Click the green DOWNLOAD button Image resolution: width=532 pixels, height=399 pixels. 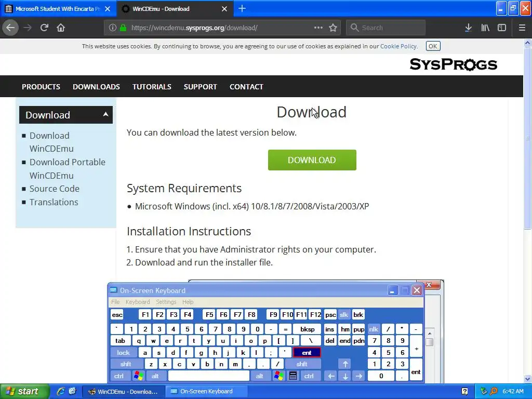pos(312,160)
